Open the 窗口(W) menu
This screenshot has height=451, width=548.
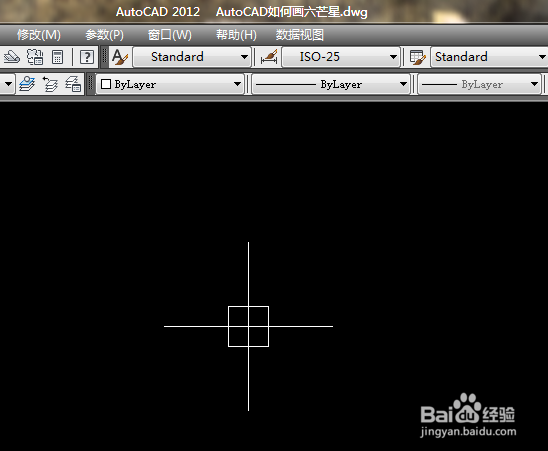pyautogui.click(x=170, y=35)
